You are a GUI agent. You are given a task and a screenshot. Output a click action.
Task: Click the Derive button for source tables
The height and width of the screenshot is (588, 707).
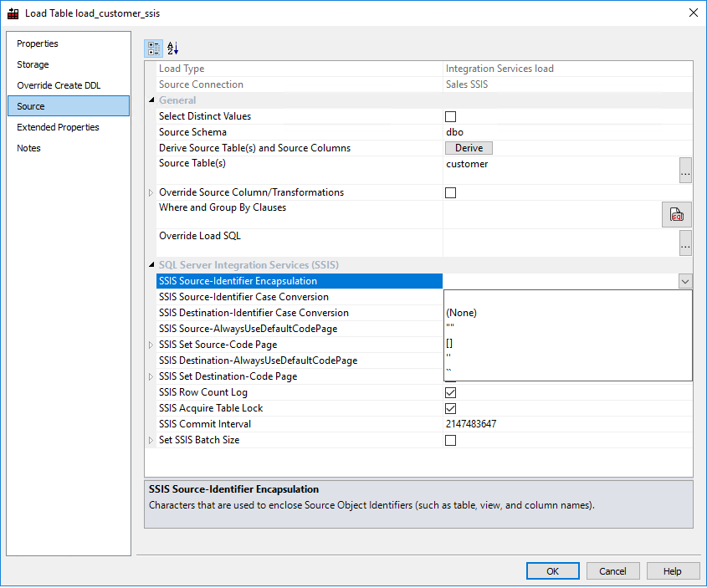(x=469, y=147)
